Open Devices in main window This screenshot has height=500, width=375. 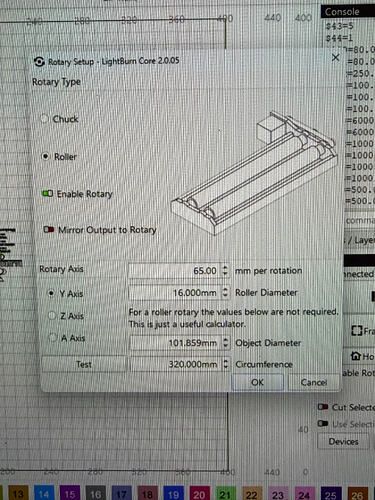pos(343,441)
